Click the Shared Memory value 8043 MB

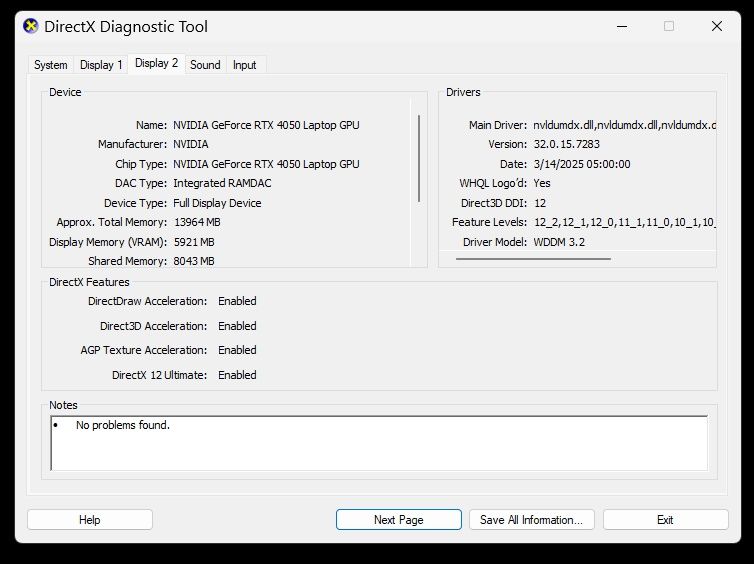click(x=194, y=261)
